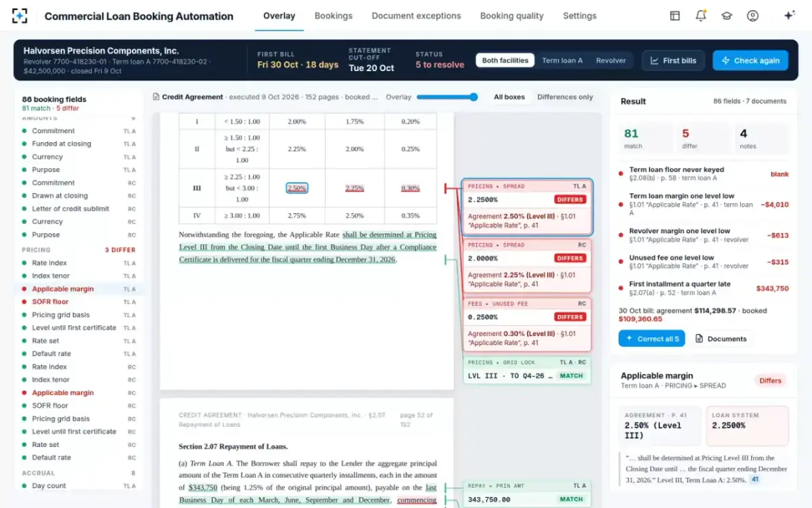Select Drawn at closing field
The image size is (812, 508).
click(79, 196)
